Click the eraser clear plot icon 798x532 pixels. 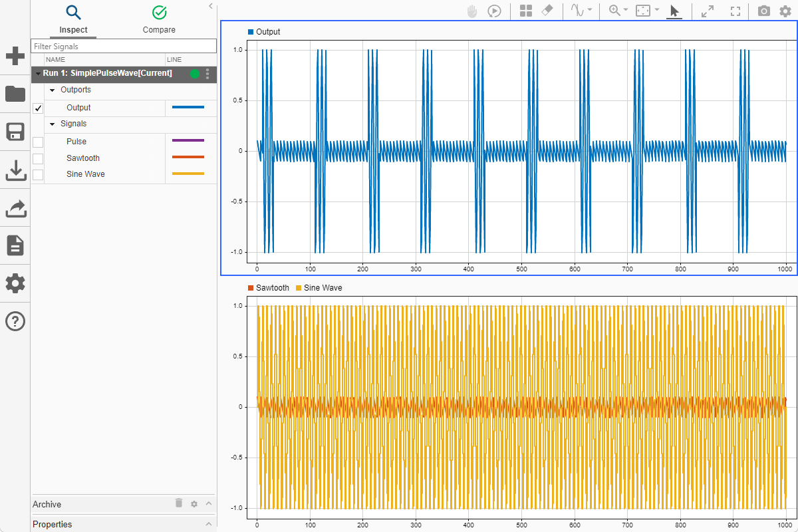(x=547, y=11)
